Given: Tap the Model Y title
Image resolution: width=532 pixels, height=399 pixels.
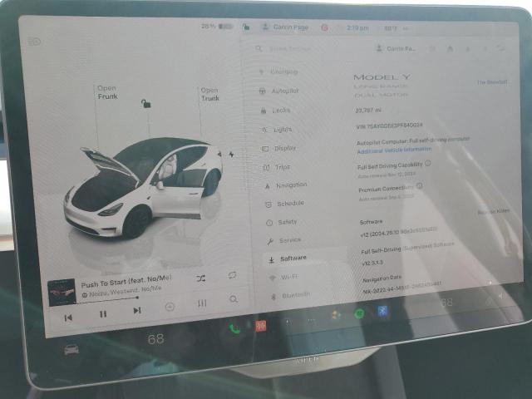Looking at the screenshot, I should click(x=382, y=77).
